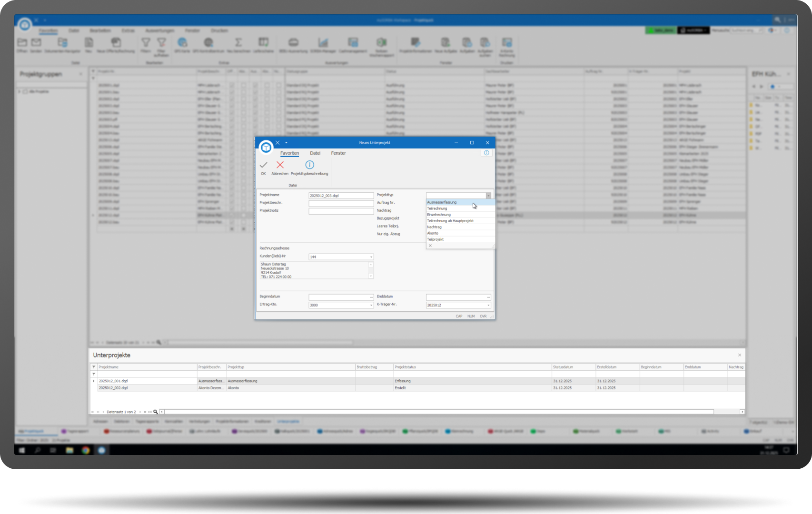The width and height of the screenshot is (812, 514).
Task: Confirm with the OK checkmark icon
Action: 263,165
